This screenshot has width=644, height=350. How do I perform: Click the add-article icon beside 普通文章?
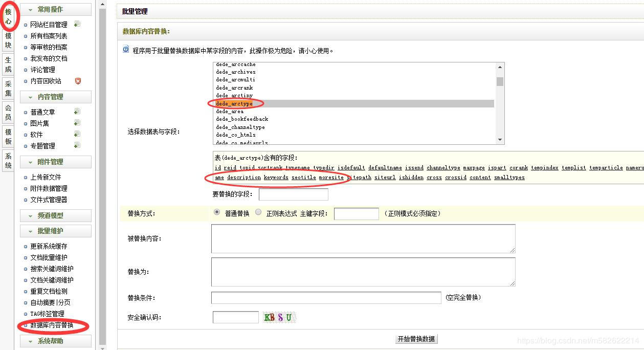(77, 112)
